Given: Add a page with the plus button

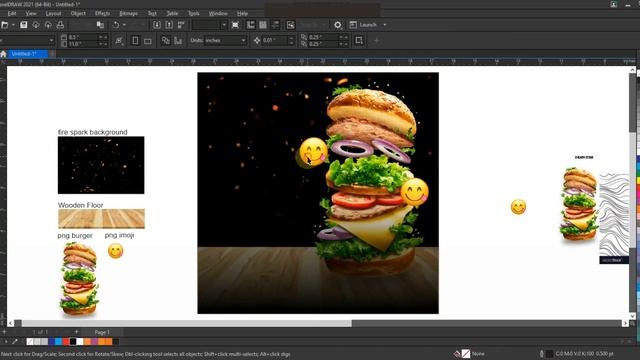Looking at the screenshot, I should coord(76,332).
